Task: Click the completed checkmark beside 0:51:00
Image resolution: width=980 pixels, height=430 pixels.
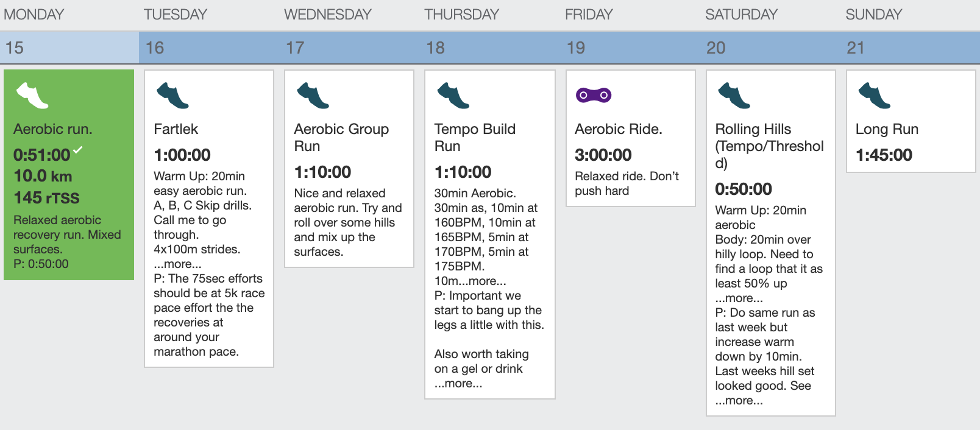Action: (x=78, y=149)
